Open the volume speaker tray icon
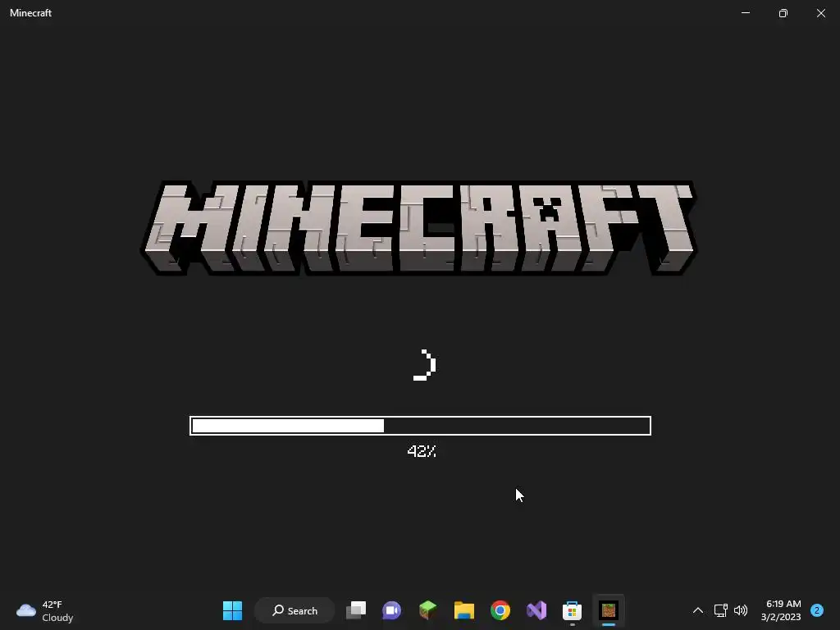Screen dimensions: 840x630 click(x=741, y=610)
